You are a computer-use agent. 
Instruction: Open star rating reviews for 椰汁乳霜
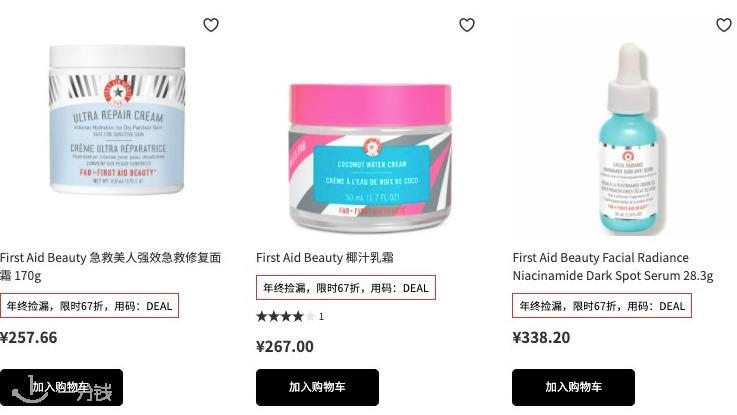(x=286, y=316)
